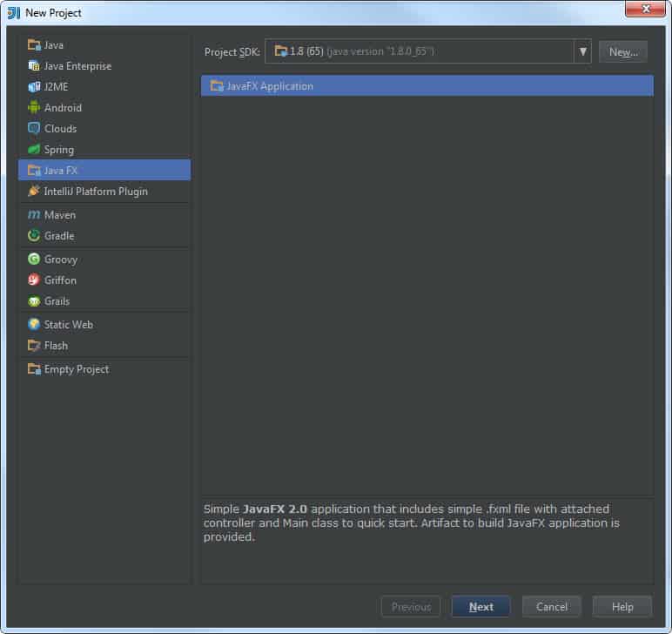Select the Empty Project entry
This screenshot has width=672, height=634.
coord(104,369)
